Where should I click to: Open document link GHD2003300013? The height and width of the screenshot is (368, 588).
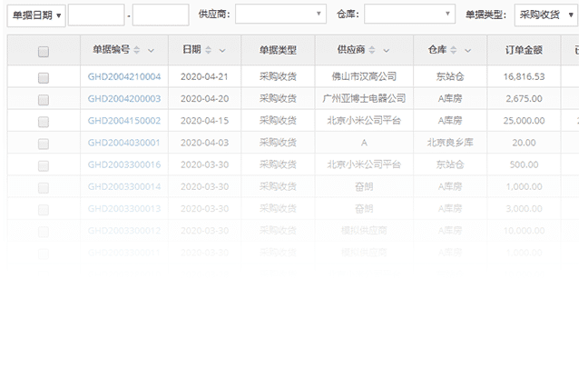[x=124, y=208]
